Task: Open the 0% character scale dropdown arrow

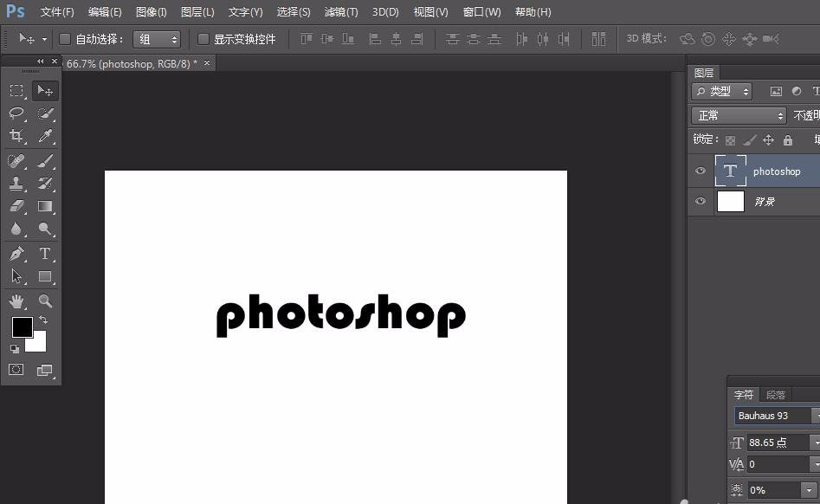Action: click(x=809, y=490)
